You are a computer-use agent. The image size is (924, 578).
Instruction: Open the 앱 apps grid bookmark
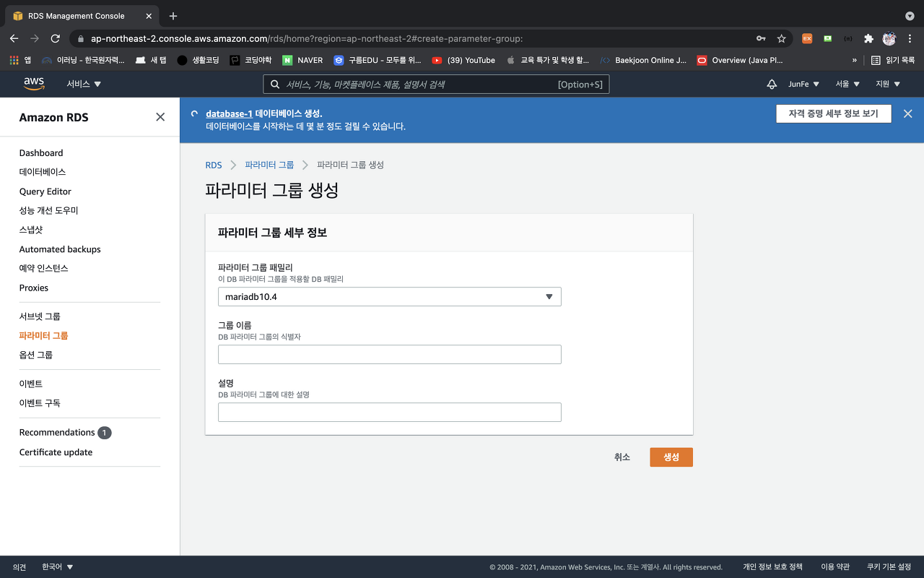20,60
